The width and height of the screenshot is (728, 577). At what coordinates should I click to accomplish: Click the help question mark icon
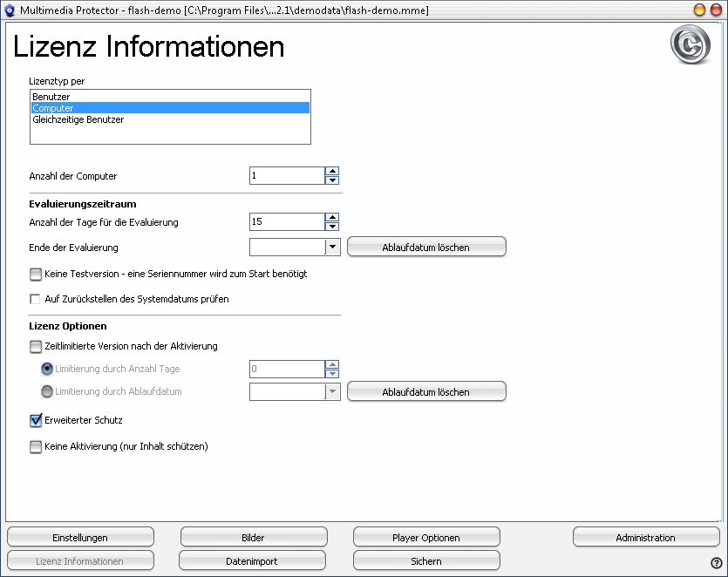pos(716,563)
